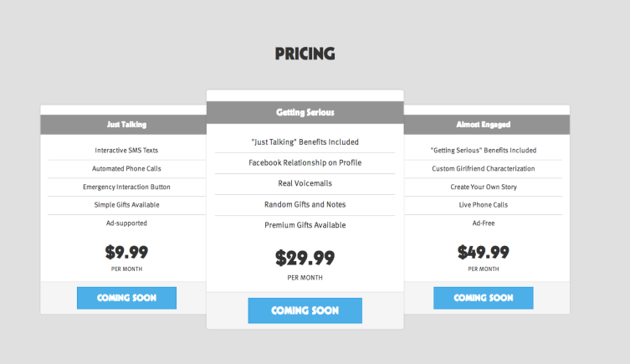Click Emergency Interaction Button feature row
Viewport: 630px width, 364px height.
pos(126,187)
